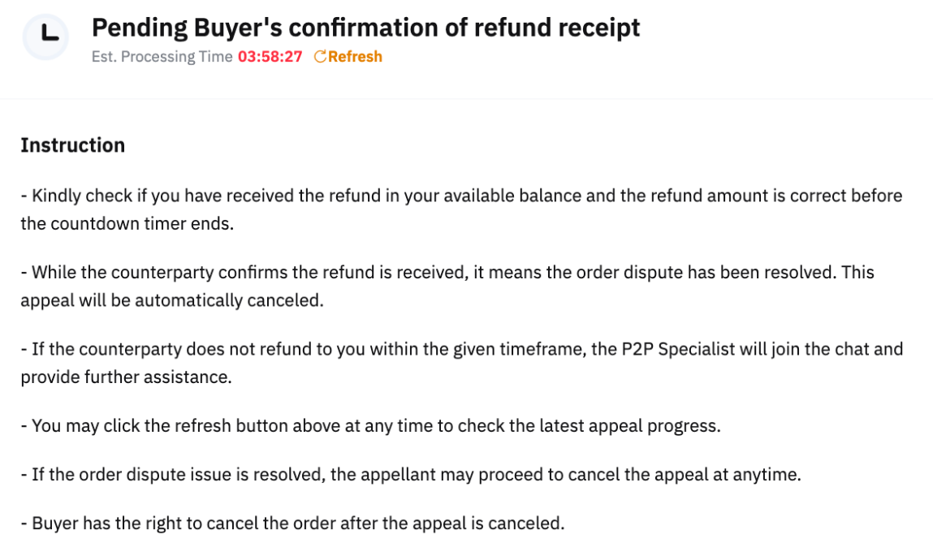Screen dimensions: 933x560
Task: Click the red countdown timer 03:58:27
Action: (x=269, y=56)
